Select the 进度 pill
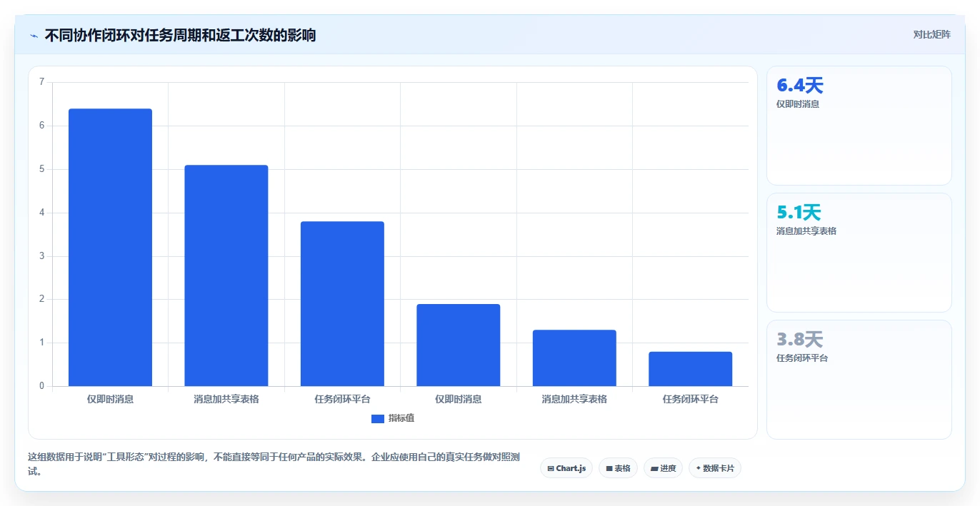The width and height of the screenshot is (980, 506). (x=663, y=468)
